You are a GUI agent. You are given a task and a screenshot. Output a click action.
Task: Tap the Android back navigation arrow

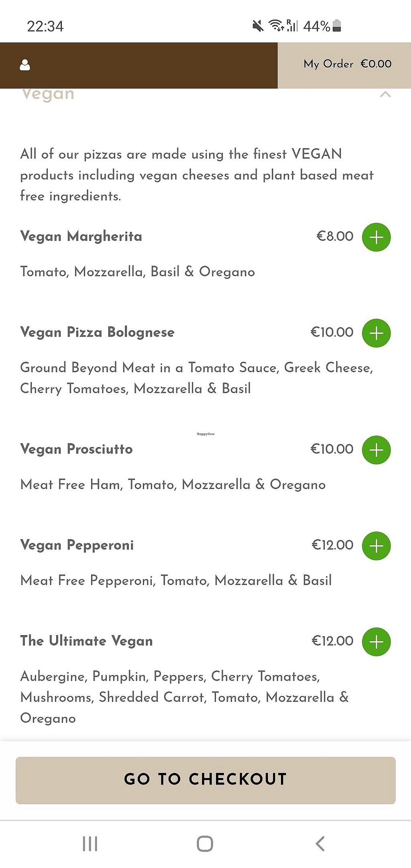tap(320, 844)
